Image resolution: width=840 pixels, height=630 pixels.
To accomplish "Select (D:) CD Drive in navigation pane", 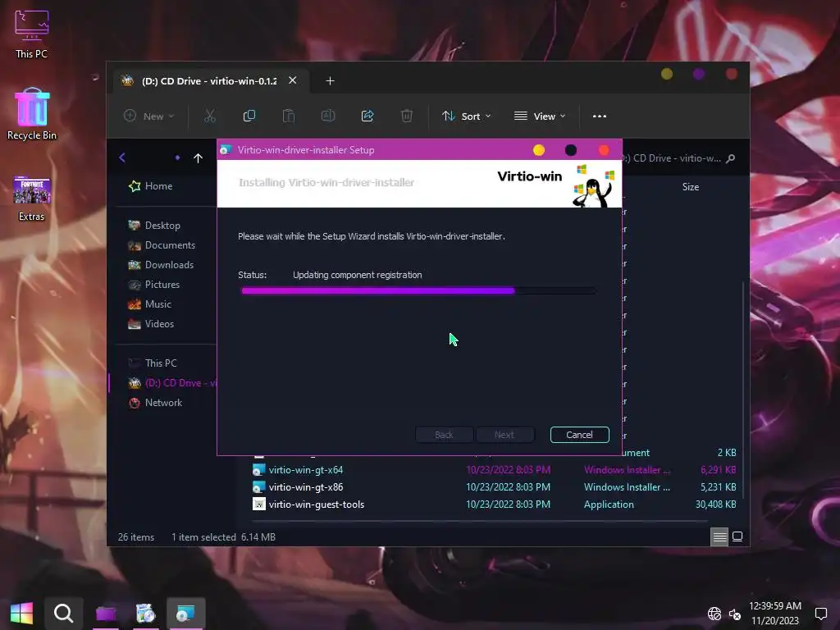I will tap(172, 383).
